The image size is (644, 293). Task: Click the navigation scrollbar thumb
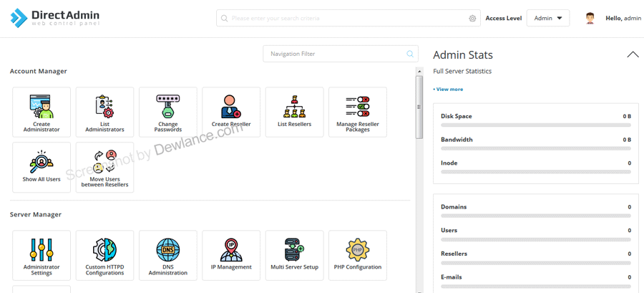[x=419, y=107]
